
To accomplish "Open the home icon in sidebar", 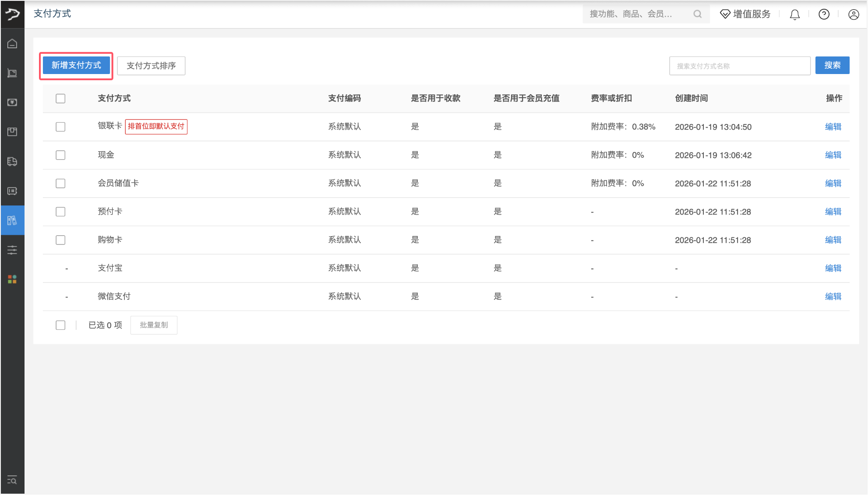I will [x=12, y=44].
